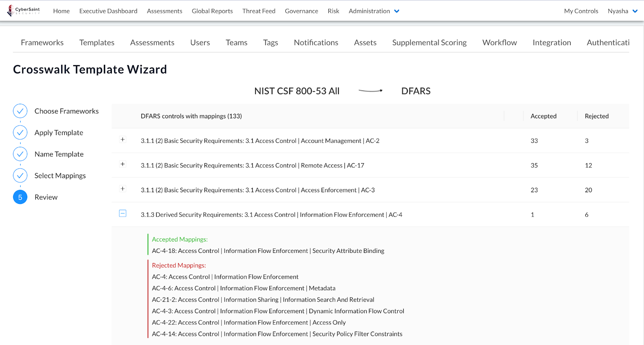Click the Select Mappings step checkmark circle
Screen dimensions: 644x345
point(20,175)
